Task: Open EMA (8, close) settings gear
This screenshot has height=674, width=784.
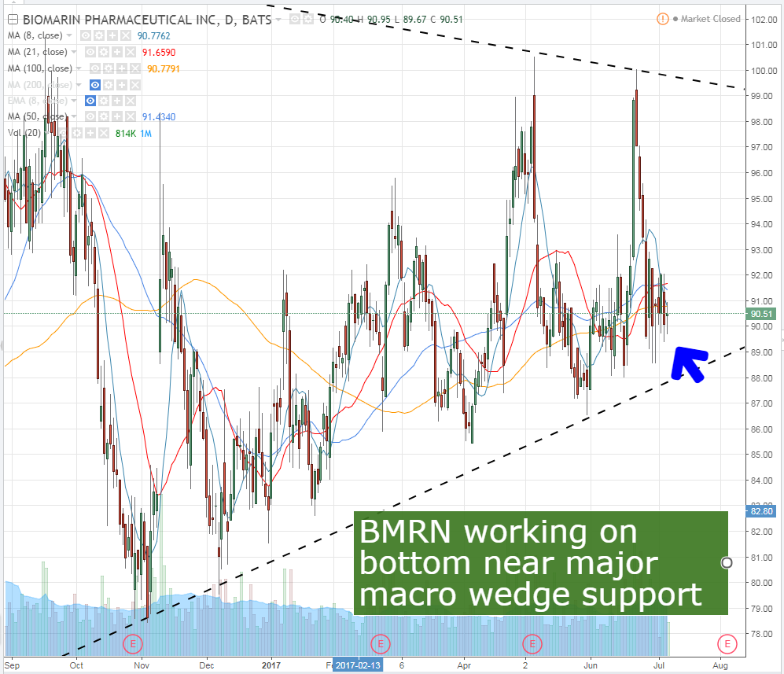Action: coord(104,101)
